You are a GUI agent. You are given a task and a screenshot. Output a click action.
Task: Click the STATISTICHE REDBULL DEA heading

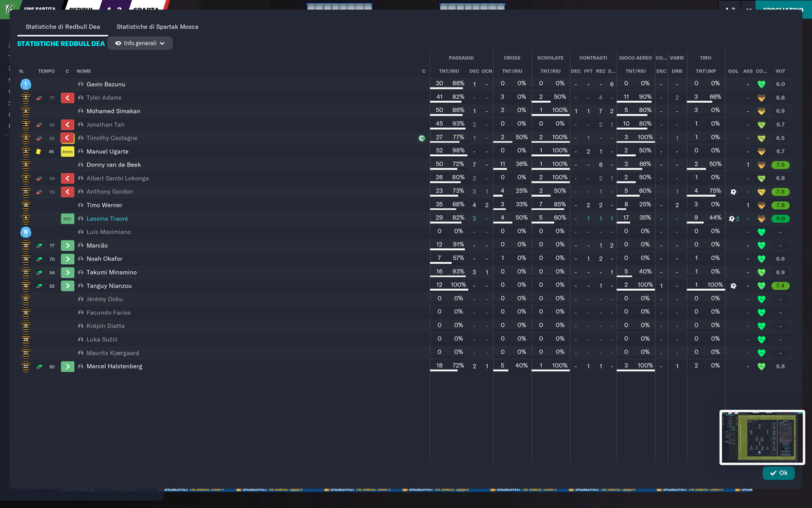click(61, 44)
